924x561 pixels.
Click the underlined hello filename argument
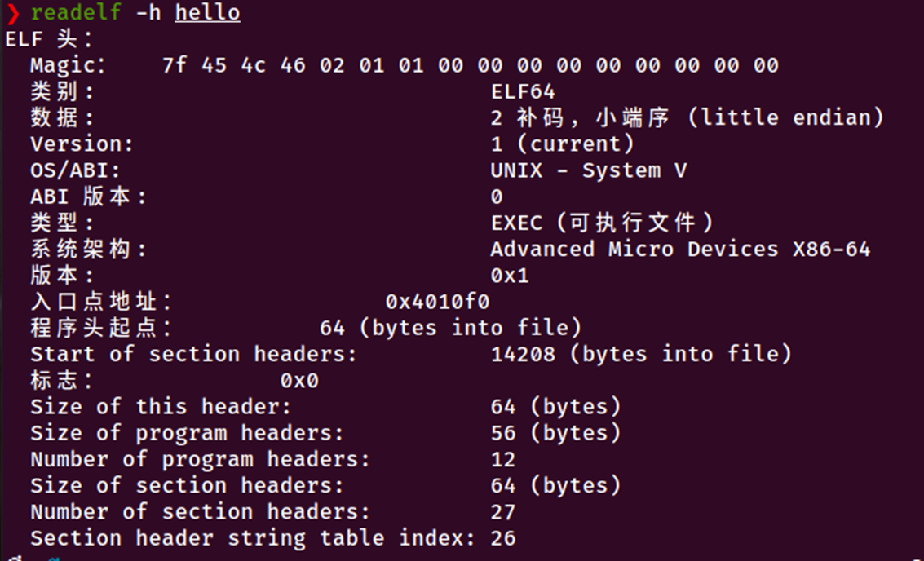pyautogui.click(x=207, y=13)
